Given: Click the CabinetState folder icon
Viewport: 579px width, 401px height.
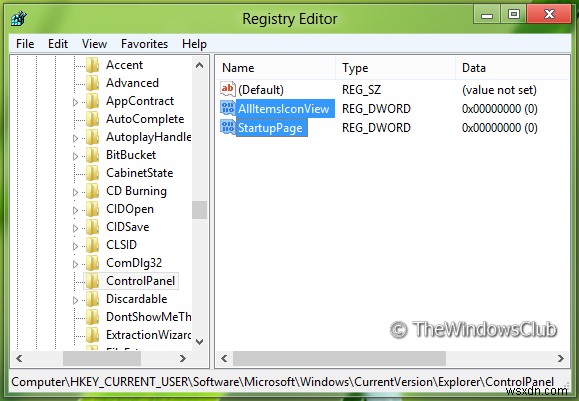Looking at the screenshot, I should pos(92,173).
